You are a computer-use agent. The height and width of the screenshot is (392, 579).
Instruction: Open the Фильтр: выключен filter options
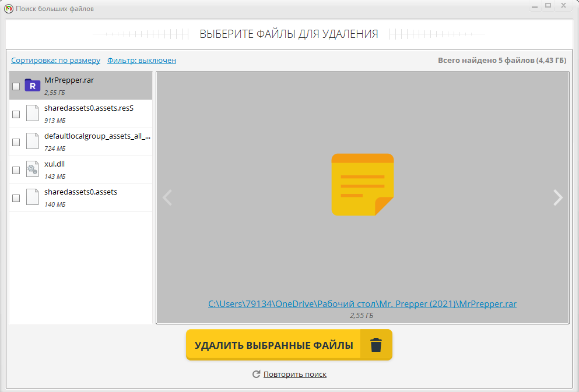(x=142, y=60)
